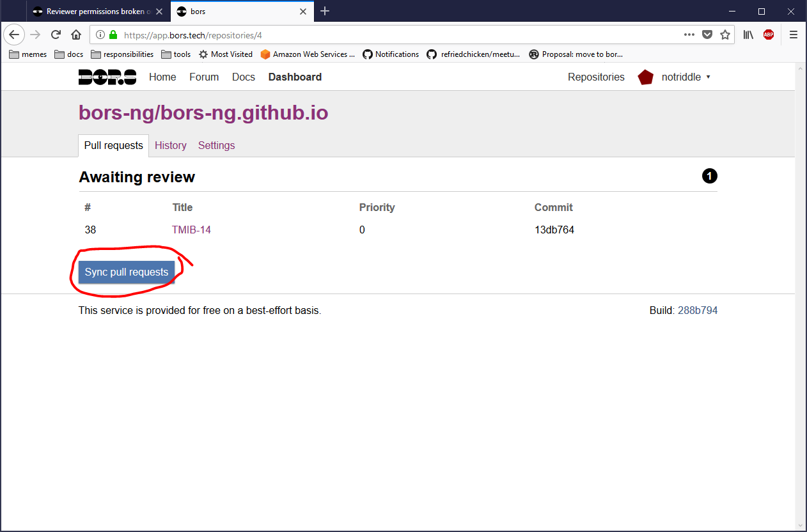The width and height of the screenshot is (807, 532).
Task: Open the TMIB-14 pull request link
Action: [191, 230]
